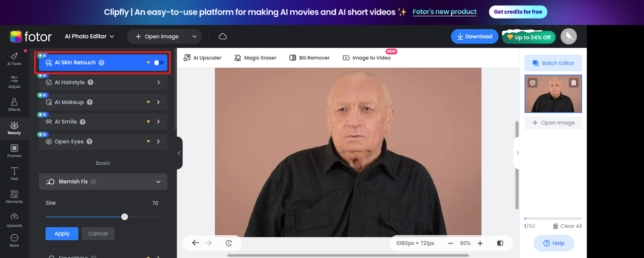Click Open Image in right panel
Viewport: 644px width, 258px height.
coord(553,123)
